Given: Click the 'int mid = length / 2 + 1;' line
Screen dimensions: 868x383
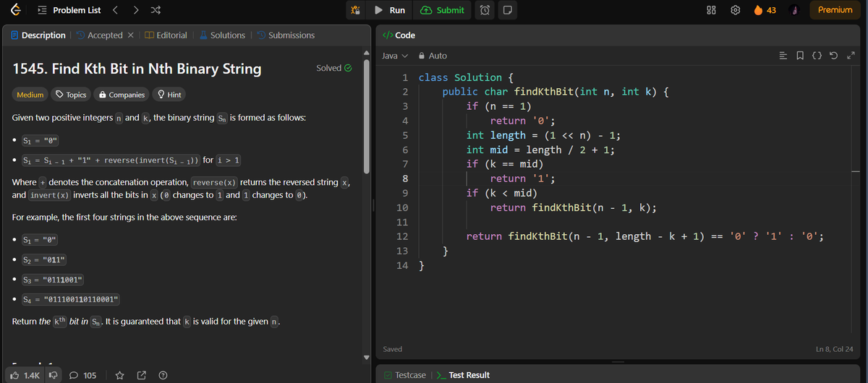Looking at the screenshot, I should [541, 150].
